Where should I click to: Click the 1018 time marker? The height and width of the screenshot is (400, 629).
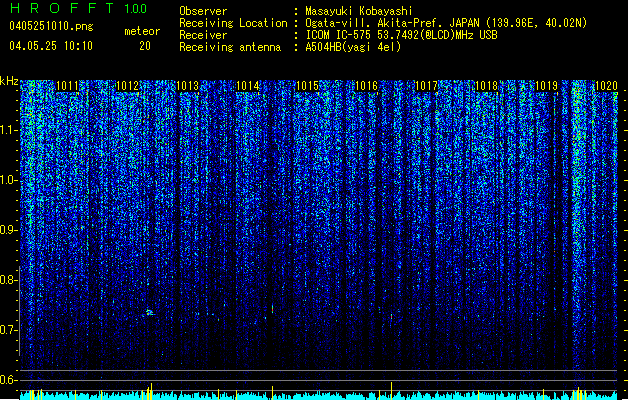click(x=486, y=86)
